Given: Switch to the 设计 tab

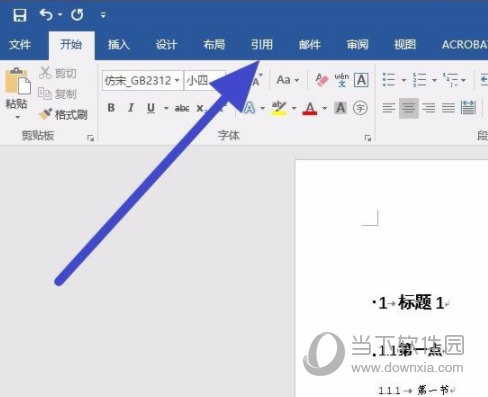Looking at the screenshot, I should click(x=166, y=44).
